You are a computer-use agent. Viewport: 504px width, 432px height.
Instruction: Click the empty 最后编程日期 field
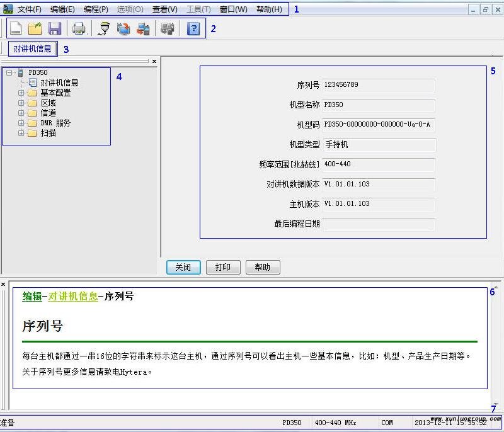[379, 224]
